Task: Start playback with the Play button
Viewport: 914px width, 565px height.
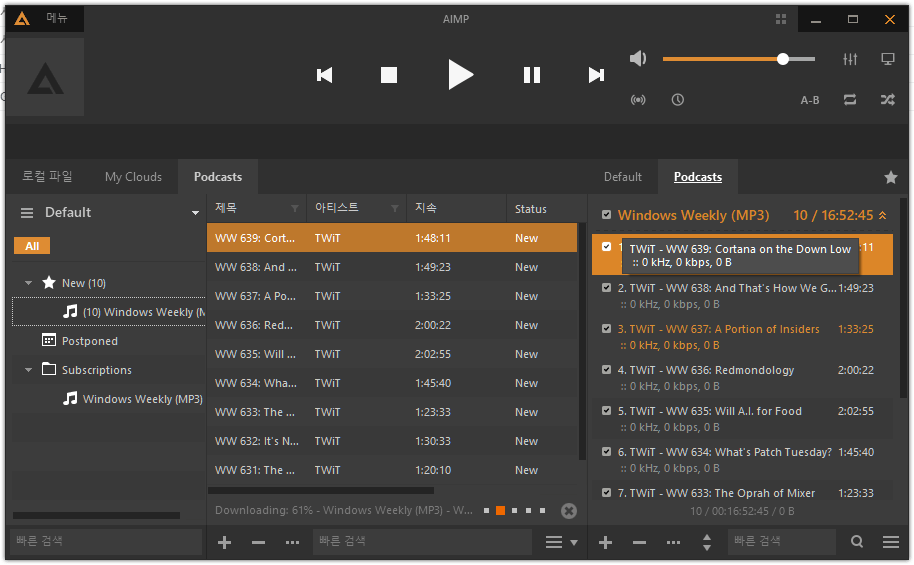Action: coord(460,75)
